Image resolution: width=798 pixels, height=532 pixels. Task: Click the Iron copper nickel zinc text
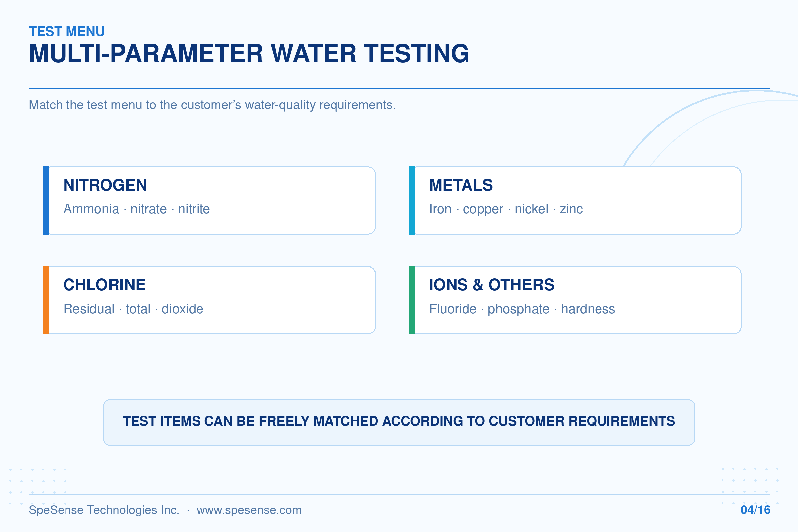pyautogui.click(x=506, y=209)
